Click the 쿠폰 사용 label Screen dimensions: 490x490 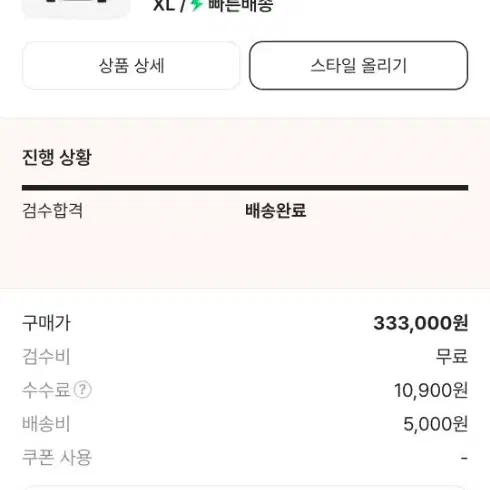pos(57,457)
